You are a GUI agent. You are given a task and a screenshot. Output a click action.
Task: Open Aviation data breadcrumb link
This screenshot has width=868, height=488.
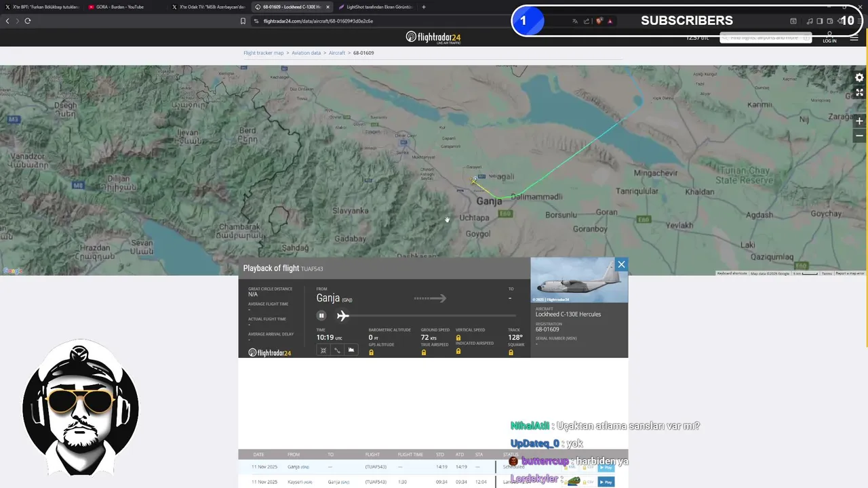point(307,53)
